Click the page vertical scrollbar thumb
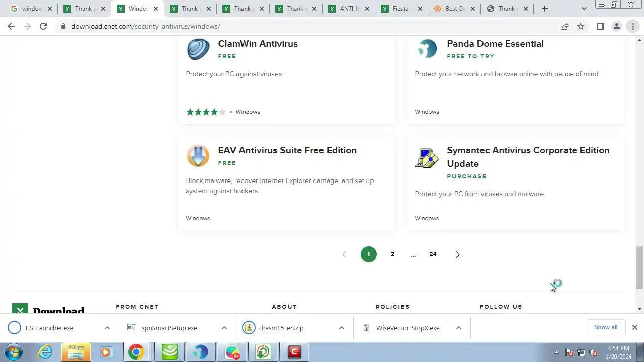The height and width of the screenshot is (362, 644). 639,267
